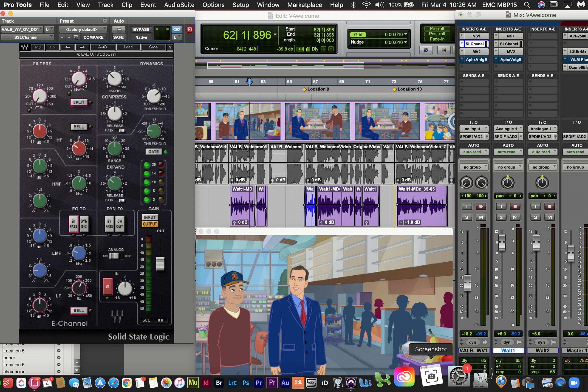The image size is (588, 392).
Task: Click the phase invert button
Action: tap(107, 287)
